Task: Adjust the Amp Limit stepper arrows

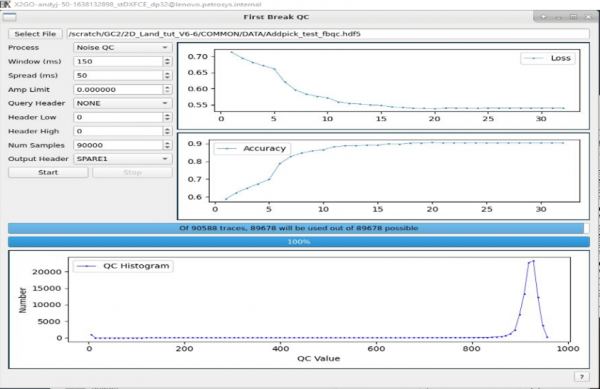Action: coord(167,90)
